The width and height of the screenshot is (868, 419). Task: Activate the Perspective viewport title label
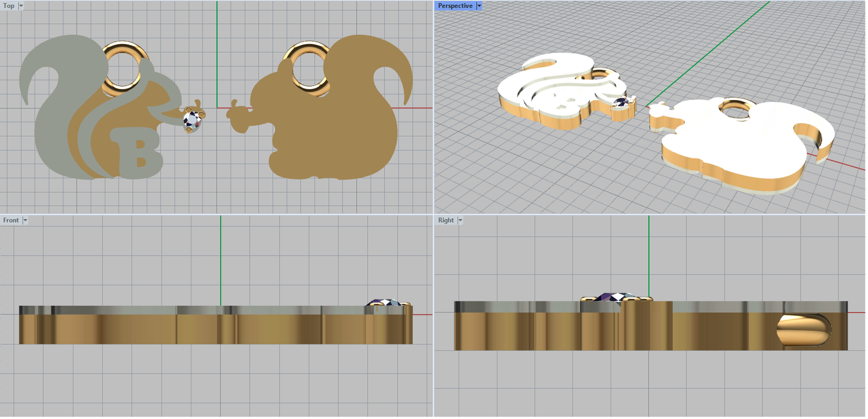(x=455, y=6)
